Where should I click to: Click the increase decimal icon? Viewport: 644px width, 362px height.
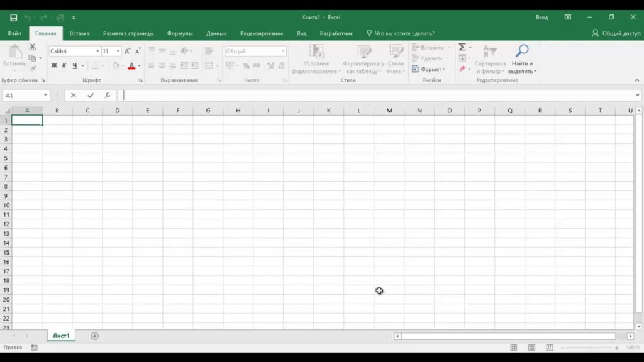[x=270, y=65]
